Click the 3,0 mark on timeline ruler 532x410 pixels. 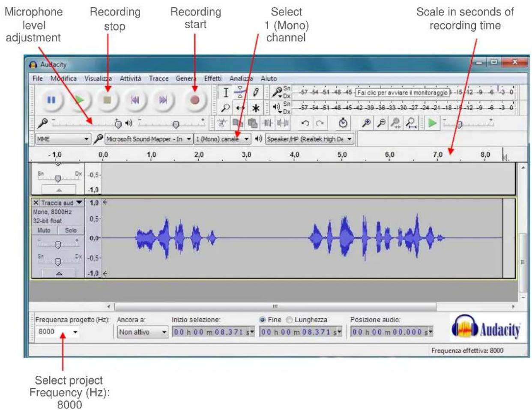tap(246, 155)
